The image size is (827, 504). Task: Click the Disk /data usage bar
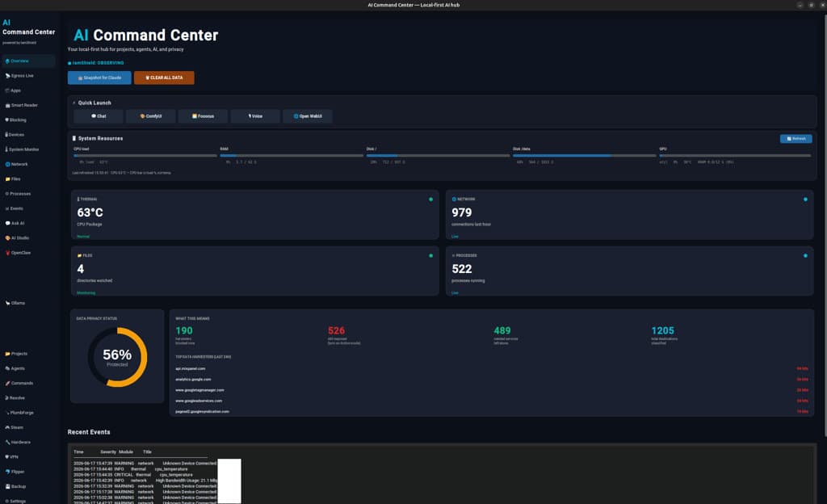coord(585,156)
